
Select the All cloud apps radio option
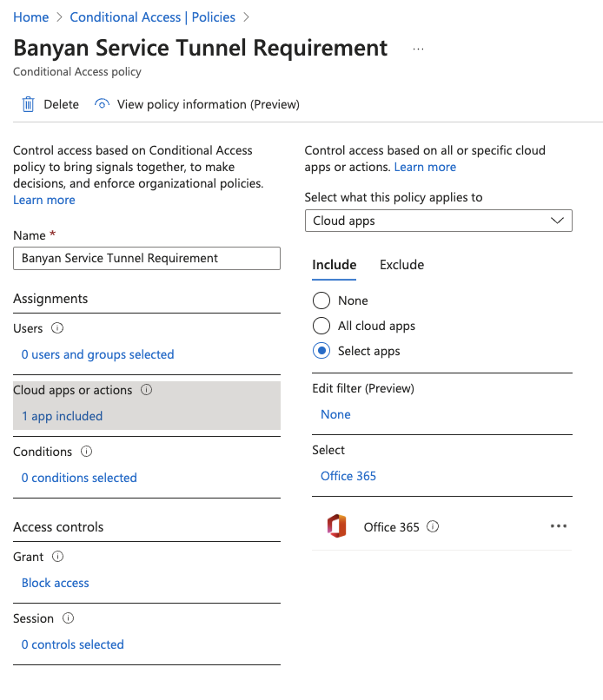point(321,326)
